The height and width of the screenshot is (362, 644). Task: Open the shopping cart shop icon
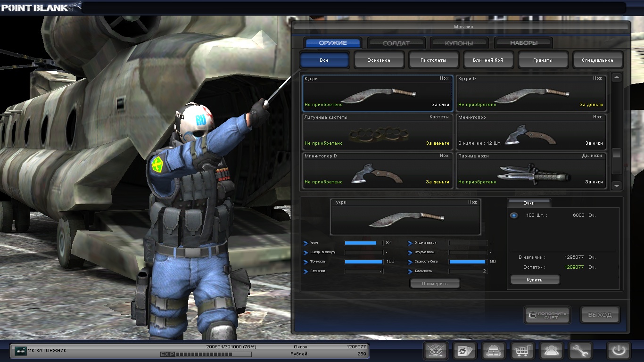(x=522, y=351)
